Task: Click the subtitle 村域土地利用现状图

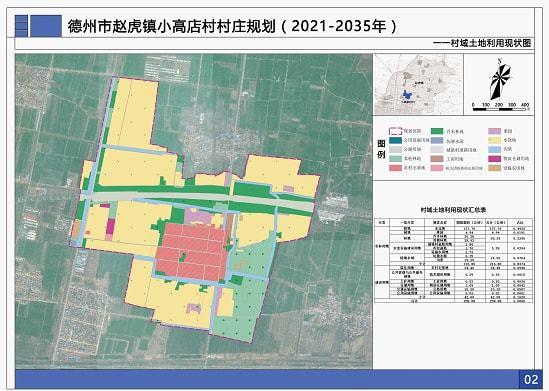Action: 491,43
